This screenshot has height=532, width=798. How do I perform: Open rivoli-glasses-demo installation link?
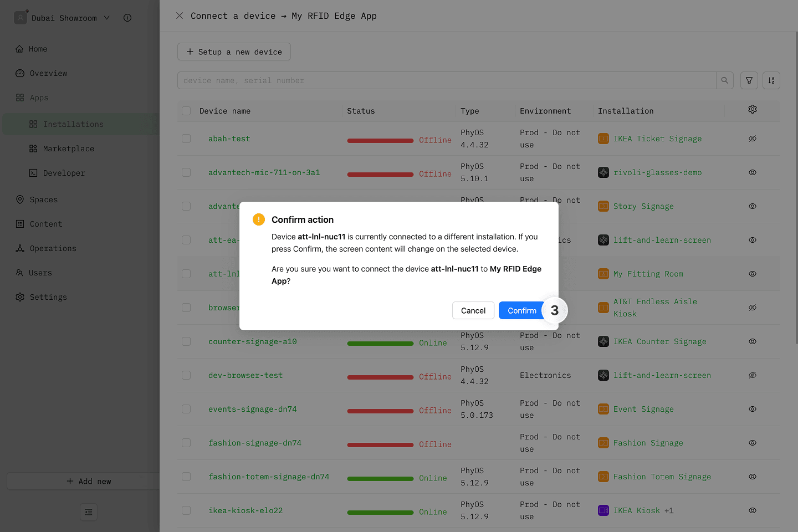(657, 172)
